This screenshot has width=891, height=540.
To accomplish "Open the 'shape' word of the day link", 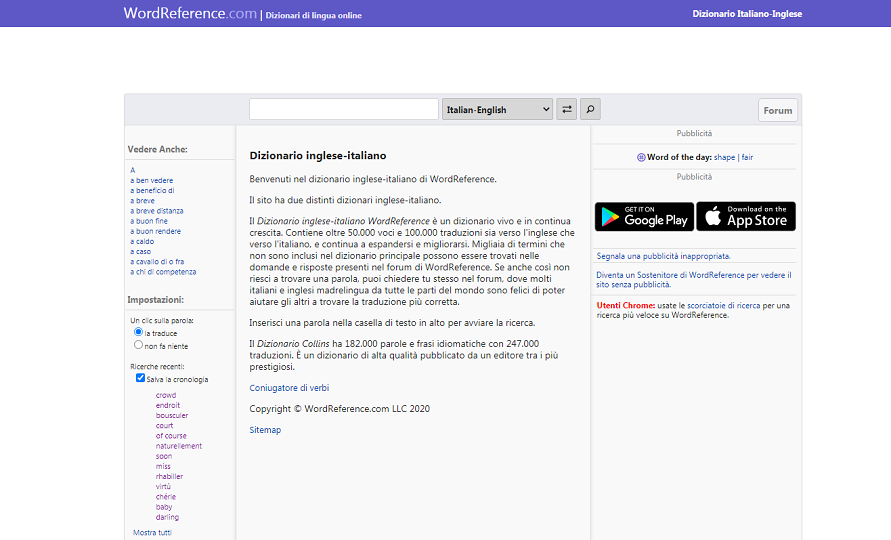I will pyautogui.click(x=724, y=157).
